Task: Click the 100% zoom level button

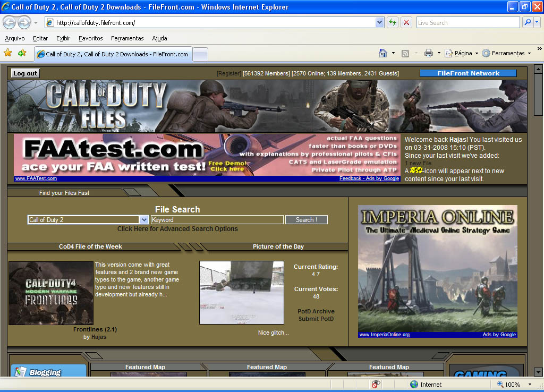Action: click(x=508, y=385)
